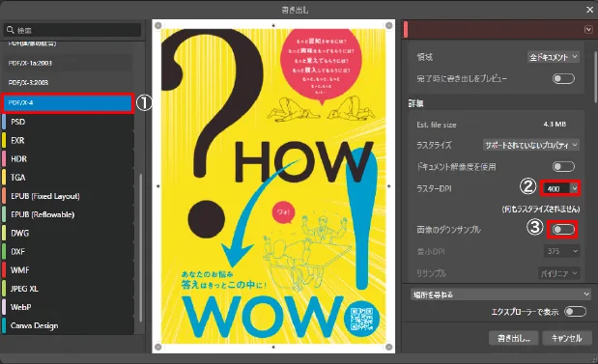The image size is (598, 364).
Task: Click the settings panel scrollbar
Action: 595,76
